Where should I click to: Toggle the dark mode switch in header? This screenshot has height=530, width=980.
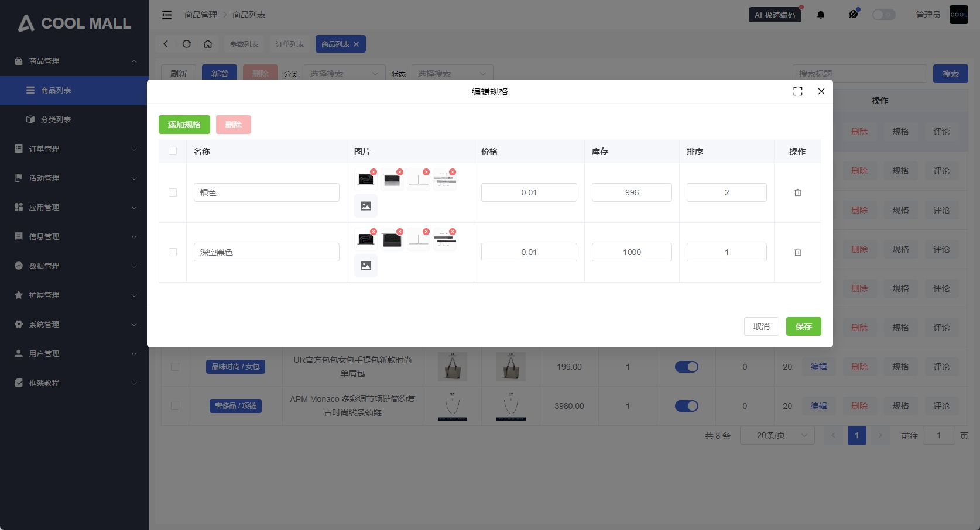pos(883,15)
